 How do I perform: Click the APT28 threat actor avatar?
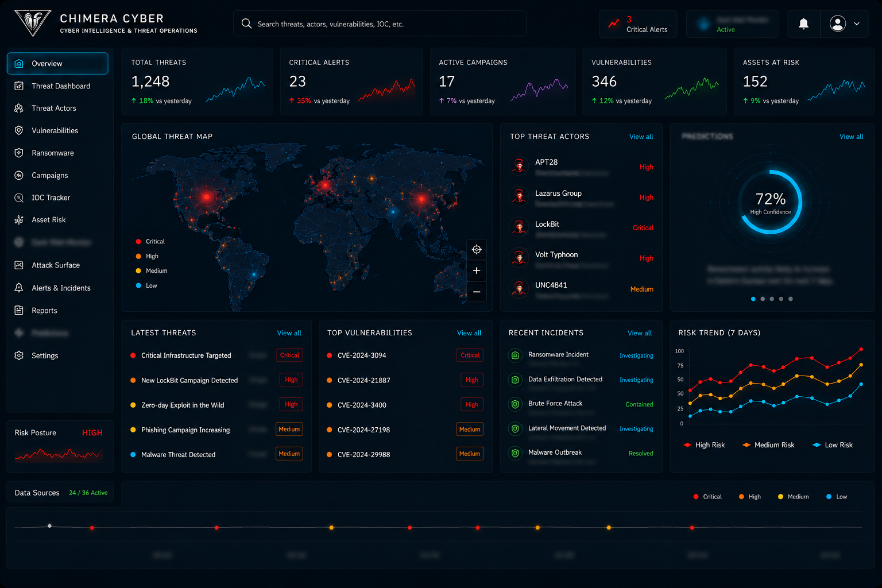(519, 166)
